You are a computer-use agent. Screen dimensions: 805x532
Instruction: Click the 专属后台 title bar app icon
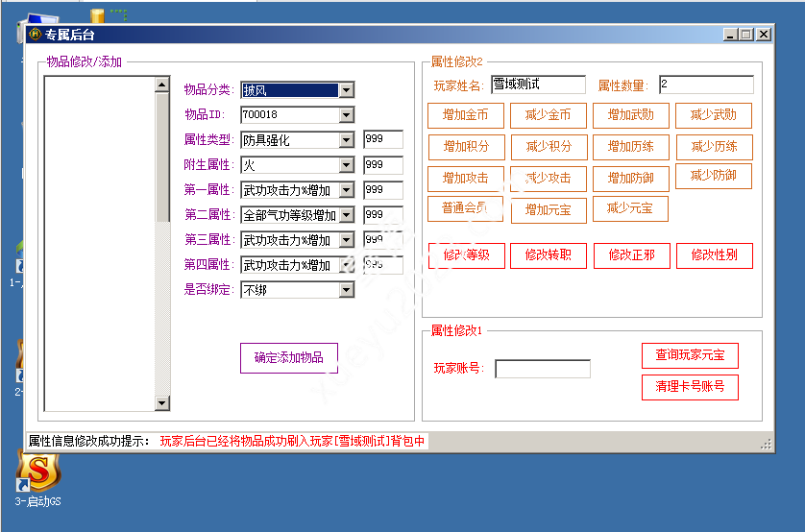[35, 35]
